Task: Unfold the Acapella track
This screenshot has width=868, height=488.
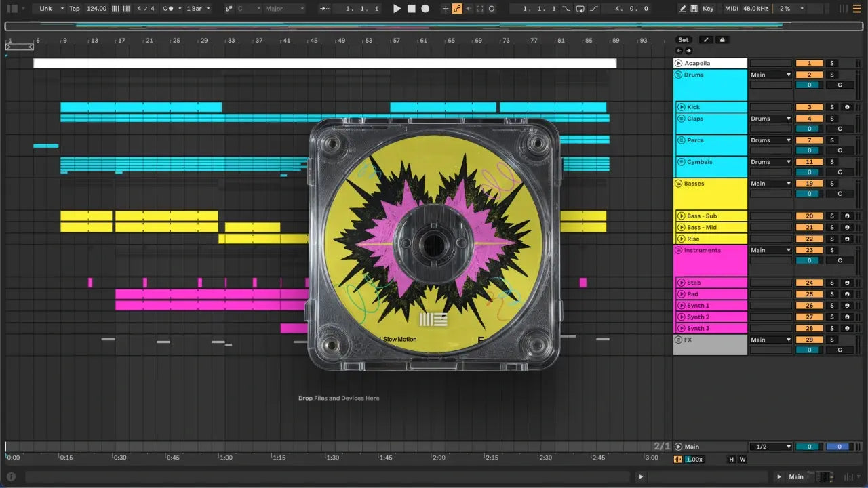Action: tap(679, 63)
